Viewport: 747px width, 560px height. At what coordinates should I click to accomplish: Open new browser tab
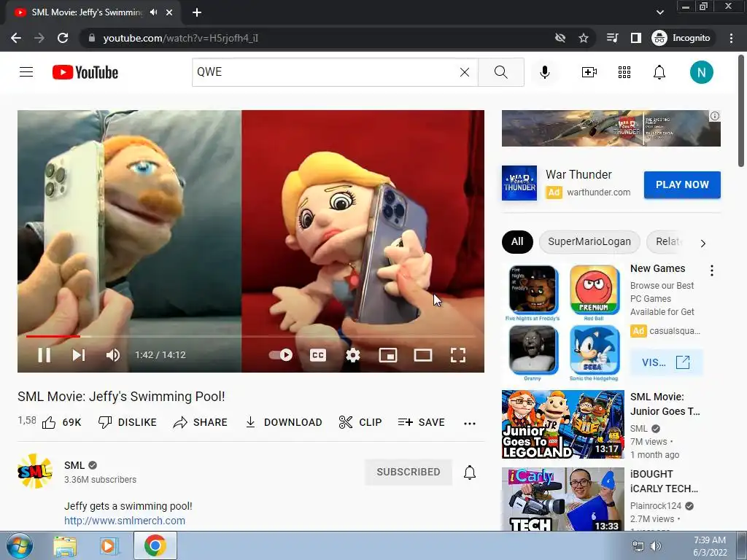pyautogui.click(x=197, y=12)
